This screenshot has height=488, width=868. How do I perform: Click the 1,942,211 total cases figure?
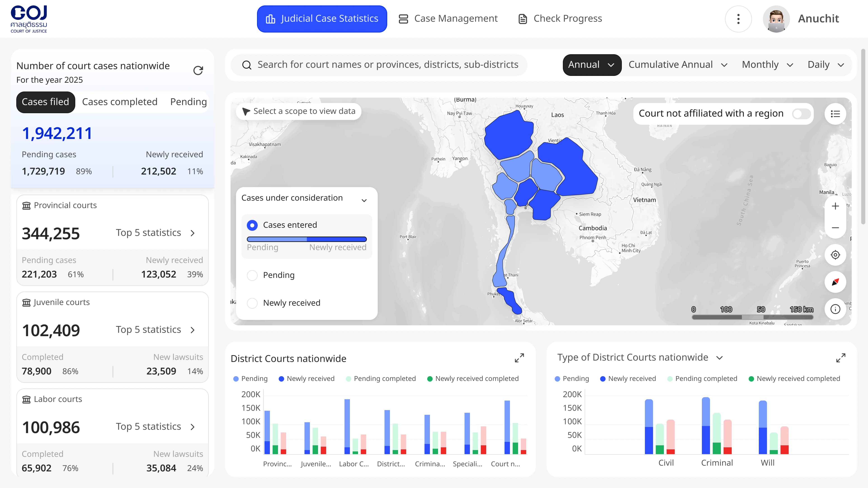(x=57, y=133)
